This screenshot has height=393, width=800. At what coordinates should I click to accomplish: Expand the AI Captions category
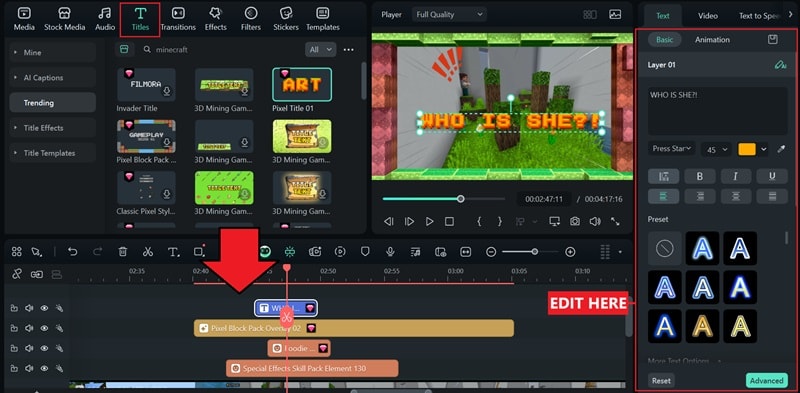pos(53,78)
